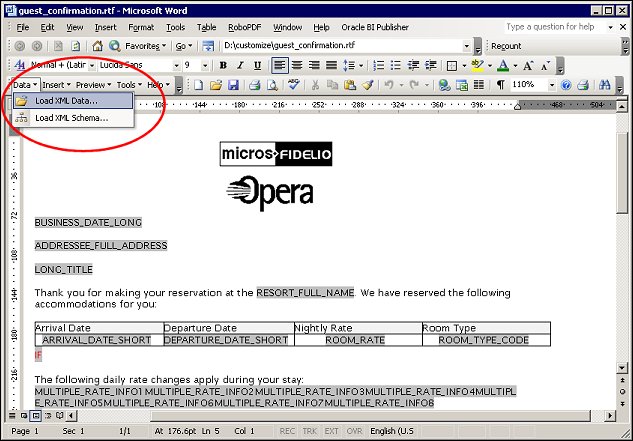633x441 pixels.
Task: Toggle Italic formatting
Action: [x=240, y=65]
